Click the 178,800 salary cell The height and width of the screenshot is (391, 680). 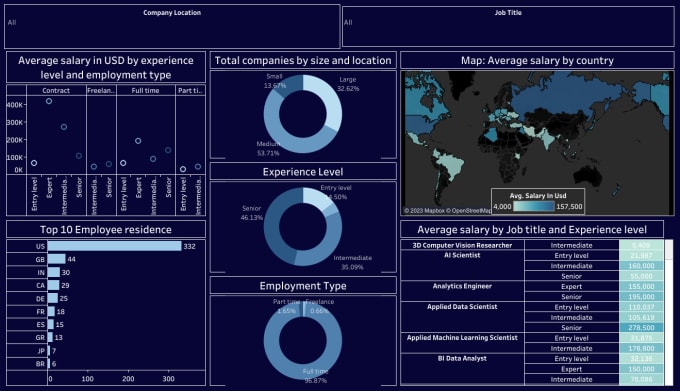pos(641,349)
